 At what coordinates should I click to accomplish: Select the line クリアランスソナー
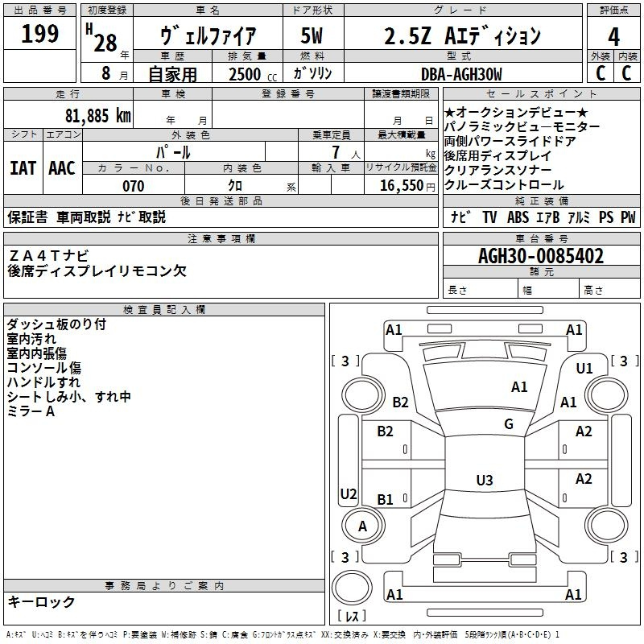(x=497, y=170)
